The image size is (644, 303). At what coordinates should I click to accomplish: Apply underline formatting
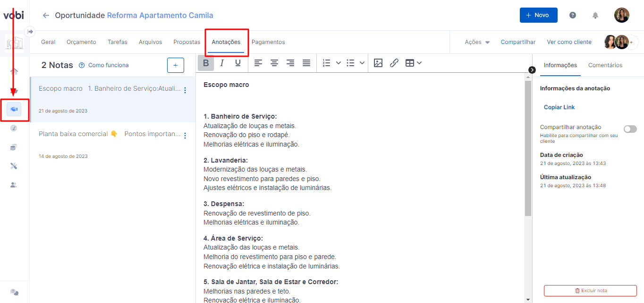pyautogui.click(x=238, y=63)
